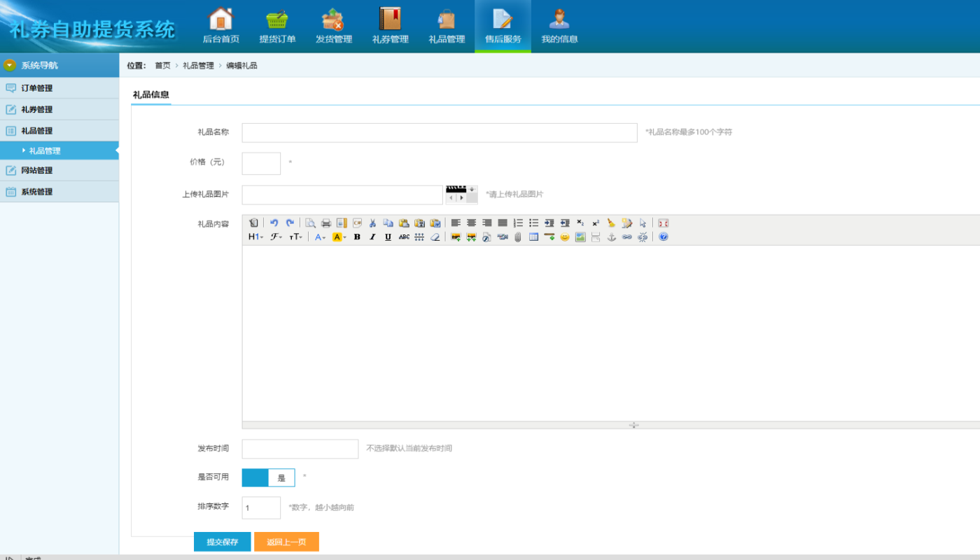Insert a template via editor toolbar
Screen dimensions: 980x560
point(342,223)
